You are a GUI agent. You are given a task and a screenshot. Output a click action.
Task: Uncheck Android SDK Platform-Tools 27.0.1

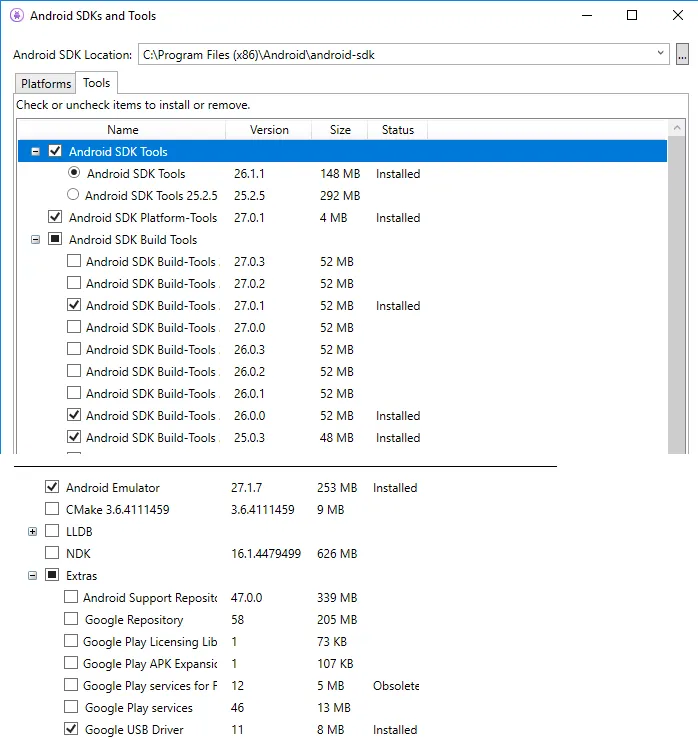coord(55,217)
